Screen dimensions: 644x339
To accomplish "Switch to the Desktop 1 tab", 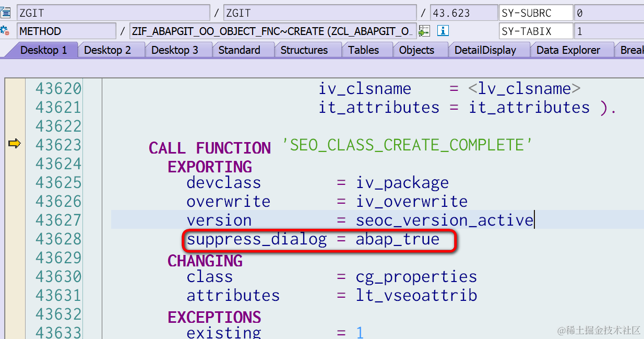I will tap(44, 50).
